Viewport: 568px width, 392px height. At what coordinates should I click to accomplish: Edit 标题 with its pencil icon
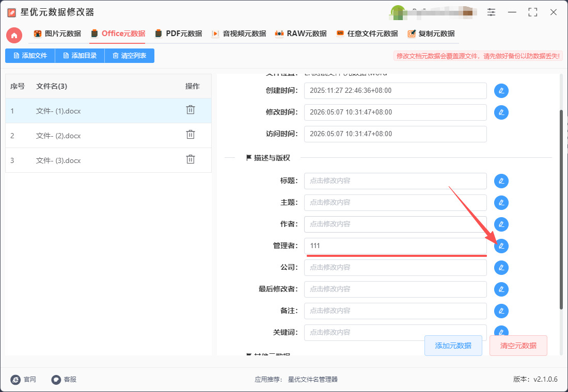[x=501, y=181]
